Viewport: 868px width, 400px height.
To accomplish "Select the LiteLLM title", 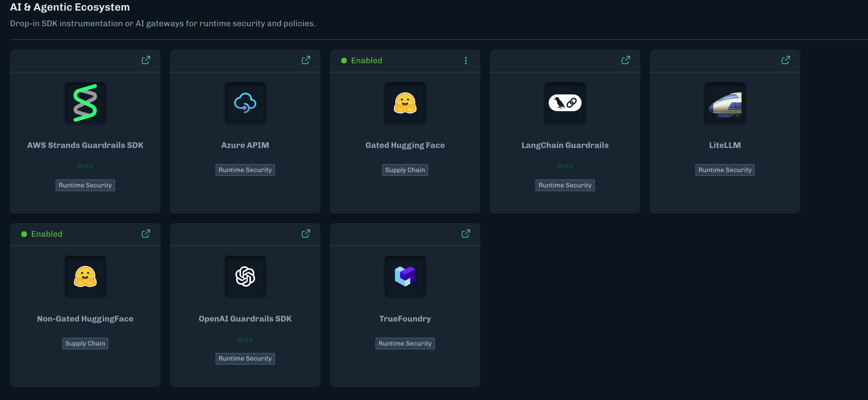I will (x=725, y=145).
